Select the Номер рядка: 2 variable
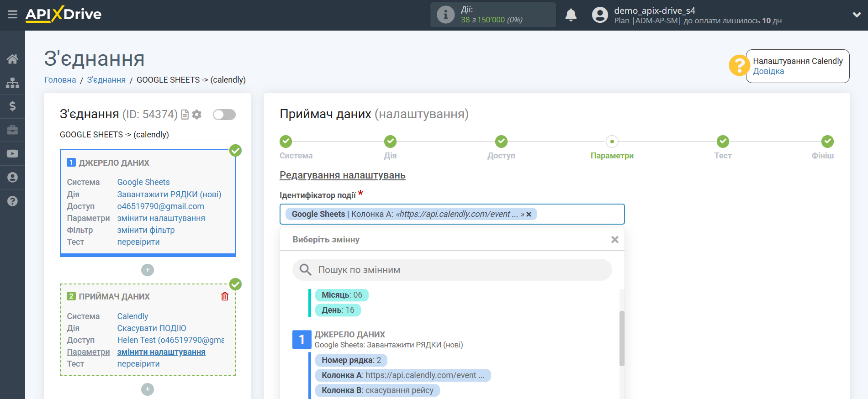 tap(351, 360)
